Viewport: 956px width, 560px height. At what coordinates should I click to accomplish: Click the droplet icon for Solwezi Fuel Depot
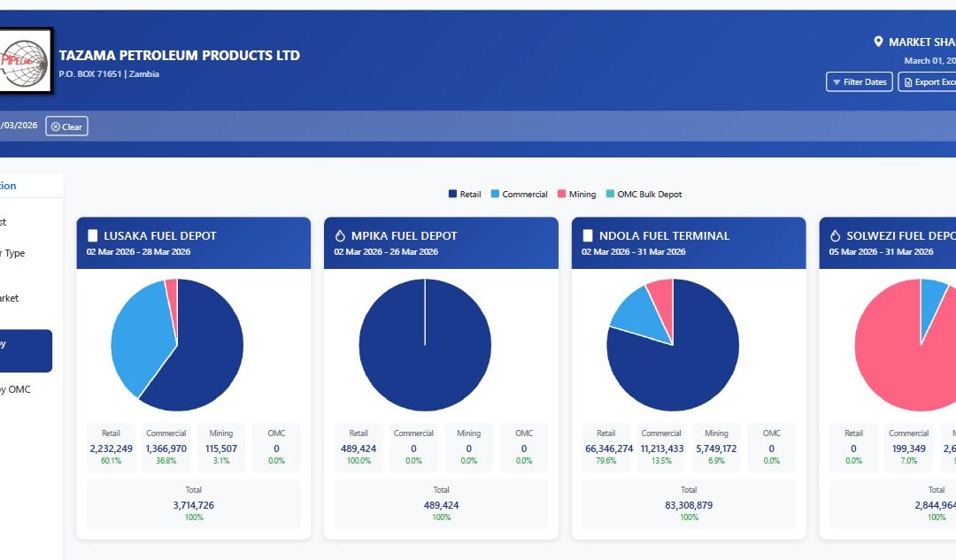tap(836, 236)
